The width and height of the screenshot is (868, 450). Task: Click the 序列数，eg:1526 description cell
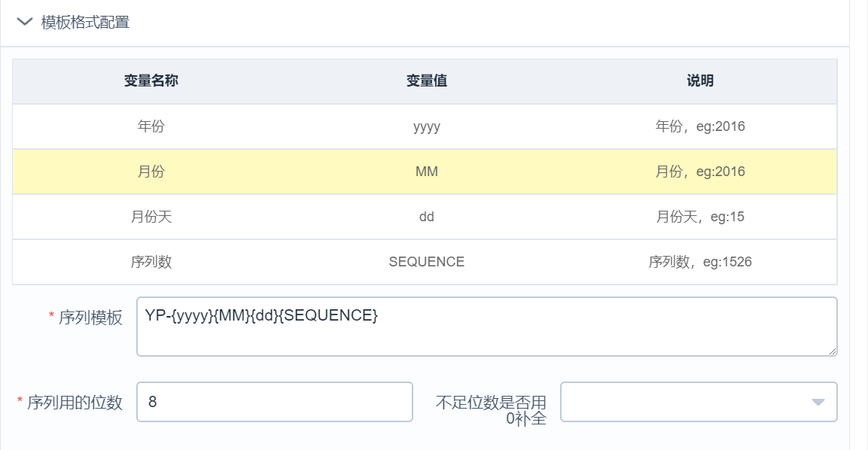699,262
